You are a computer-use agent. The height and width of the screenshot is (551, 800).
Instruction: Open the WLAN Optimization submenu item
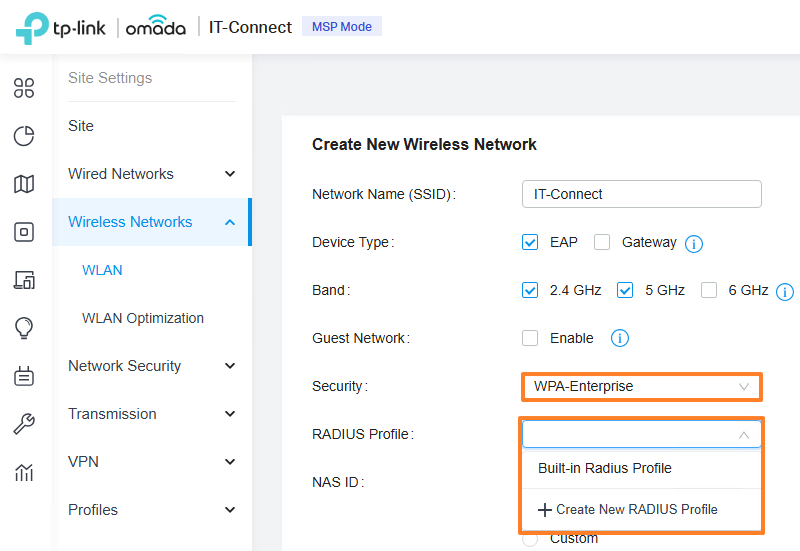(x=143, y=318)
